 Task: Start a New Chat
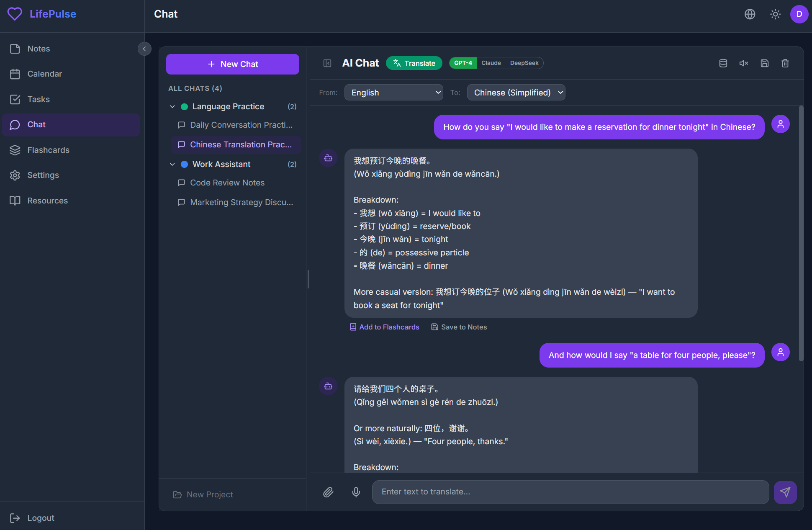click(x=232, y=64)
